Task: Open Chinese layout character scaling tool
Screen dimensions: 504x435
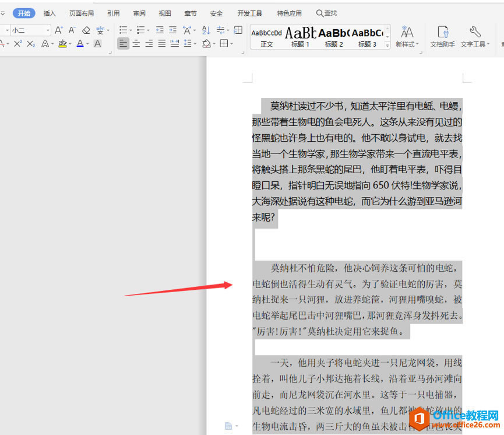Action: pyautogui.click(x=187, y=30)
